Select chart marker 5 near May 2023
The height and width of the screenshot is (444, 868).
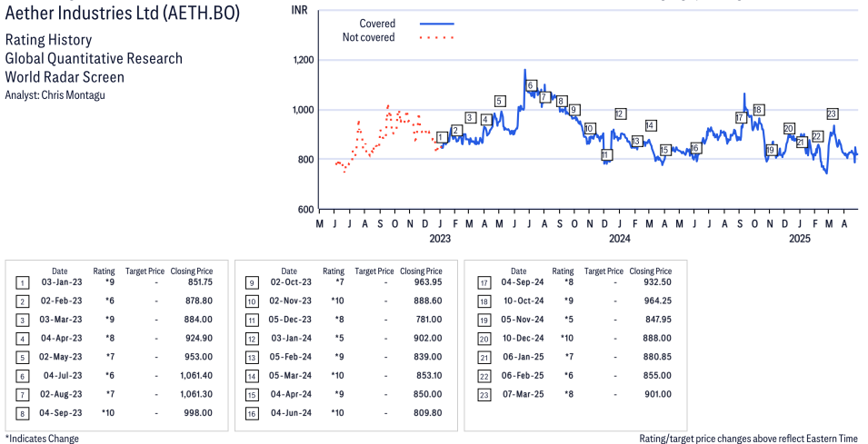pos(499,101)
